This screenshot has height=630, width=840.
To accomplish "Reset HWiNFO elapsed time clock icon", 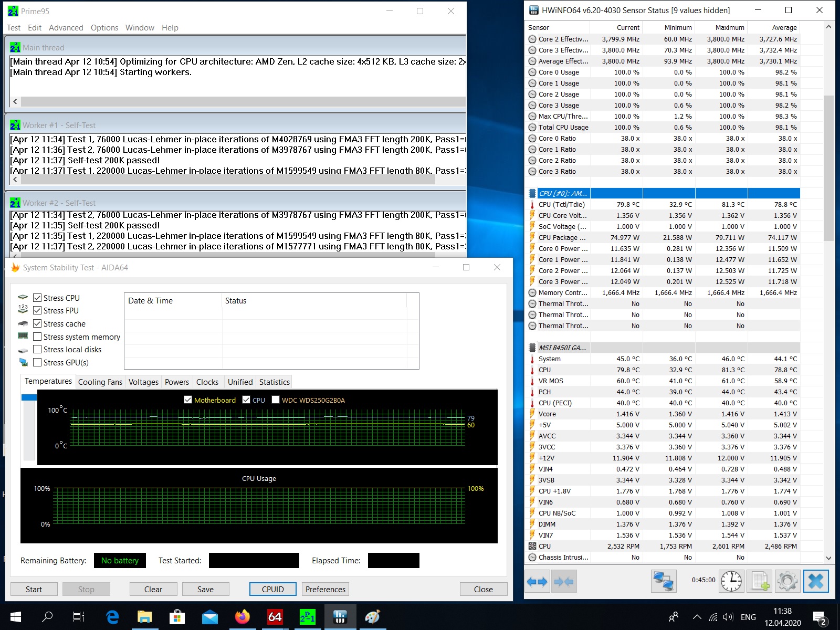I will pos(731,581).
